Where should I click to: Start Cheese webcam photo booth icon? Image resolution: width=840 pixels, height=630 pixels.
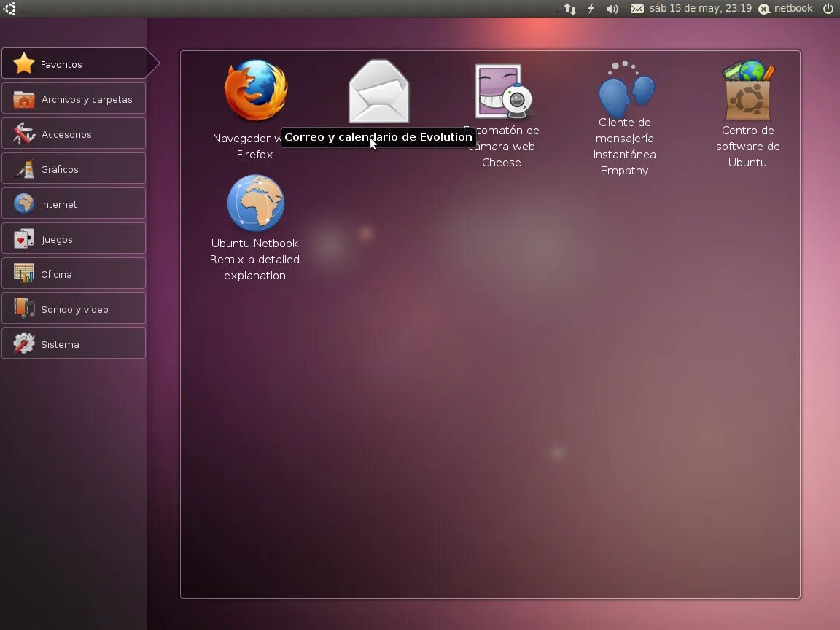click(502, 91)
